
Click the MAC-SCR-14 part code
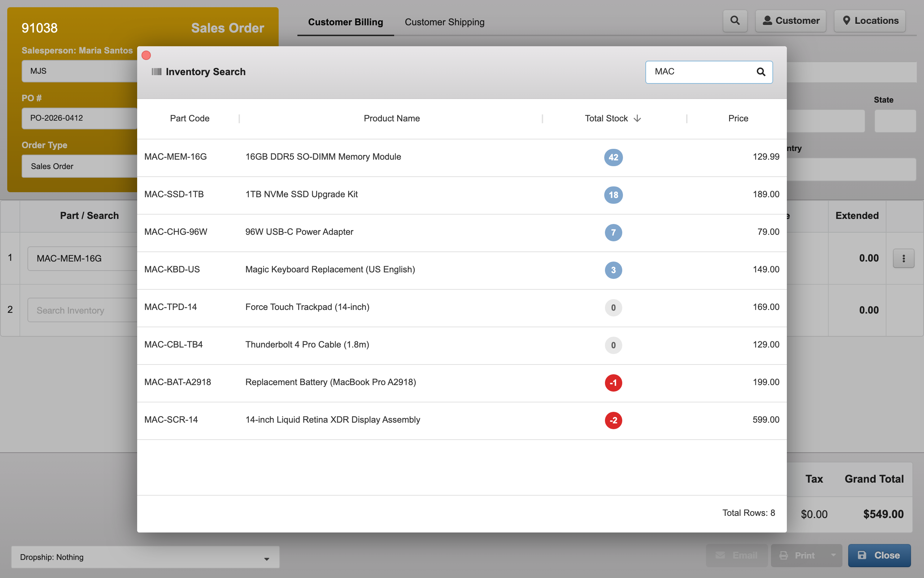[171, 419]
